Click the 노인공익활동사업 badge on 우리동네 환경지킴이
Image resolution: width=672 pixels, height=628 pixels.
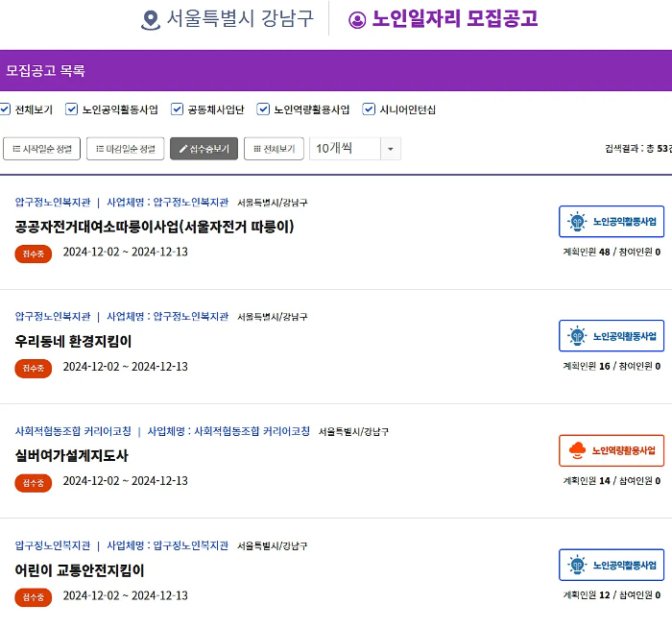click(612, 336)
